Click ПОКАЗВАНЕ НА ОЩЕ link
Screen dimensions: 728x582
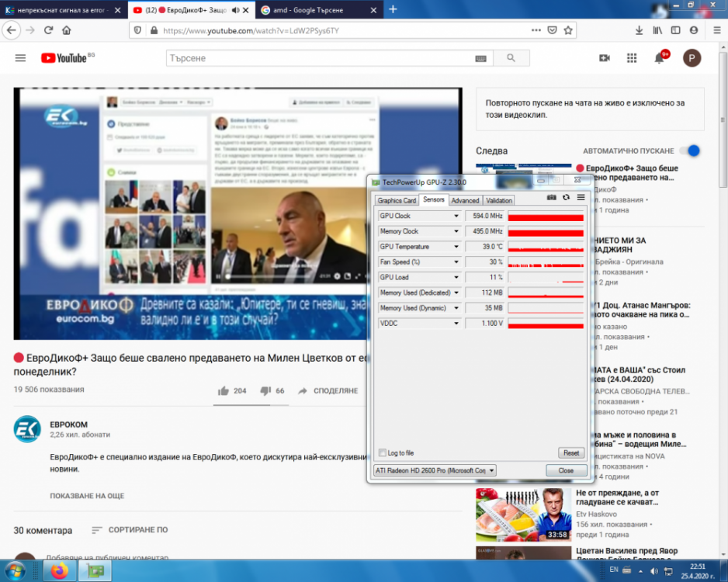pyautogui.click(x=87, y=496)
